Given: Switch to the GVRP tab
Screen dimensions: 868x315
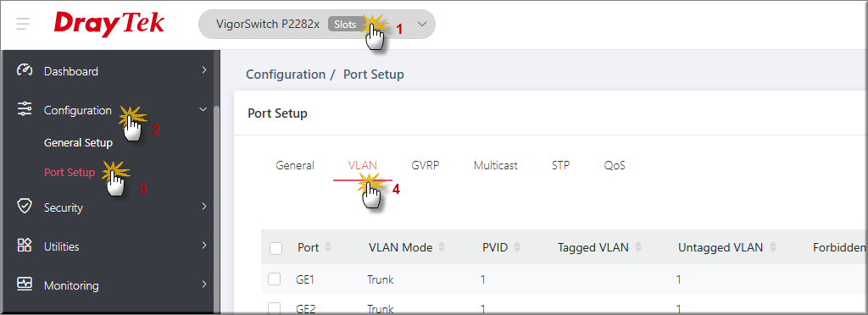Looking at the screenshot, I should click(x=426, y=165).
